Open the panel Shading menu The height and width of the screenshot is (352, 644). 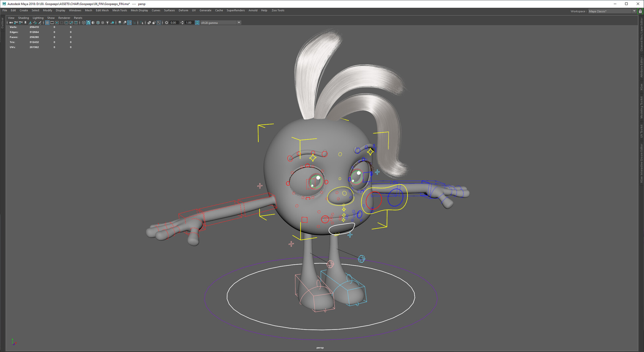pos(23,18)
